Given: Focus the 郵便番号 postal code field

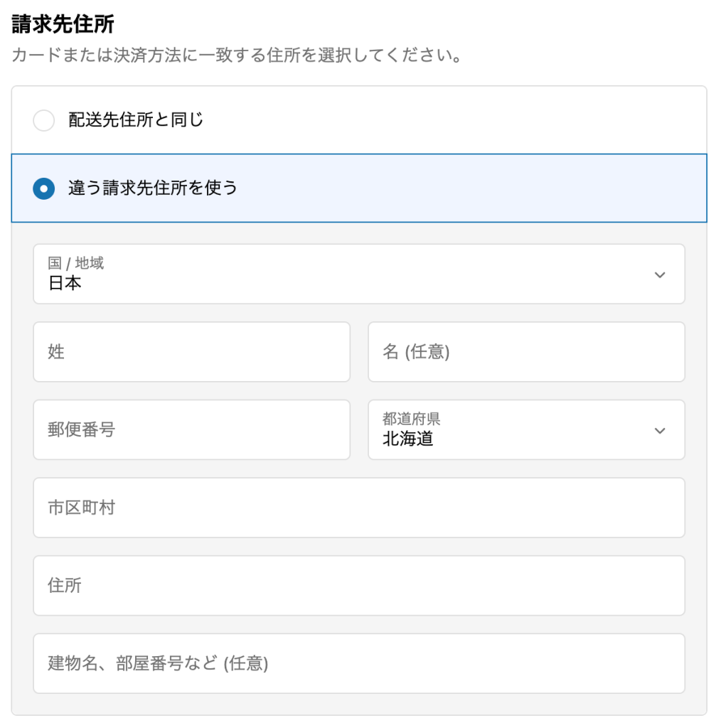Looking at the screenshot, I should pyautogui.click(x=191, y=430).
